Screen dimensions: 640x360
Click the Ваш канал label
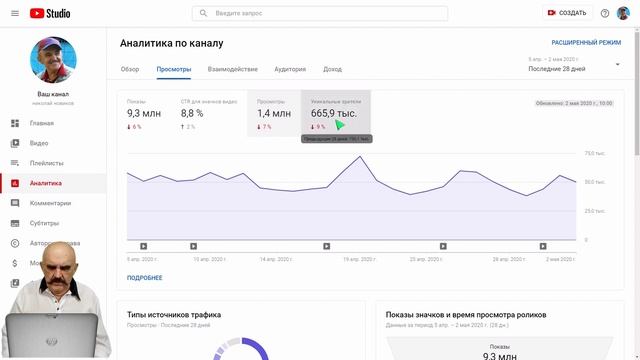(x=53, y=94)
